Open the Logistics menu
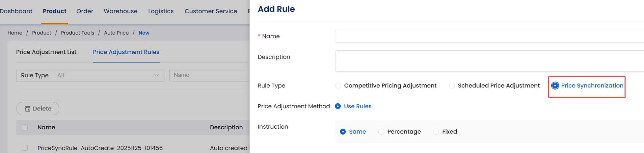Image resolution: width=644 pixels, height=153 pixels. click(x=161, y=11)
